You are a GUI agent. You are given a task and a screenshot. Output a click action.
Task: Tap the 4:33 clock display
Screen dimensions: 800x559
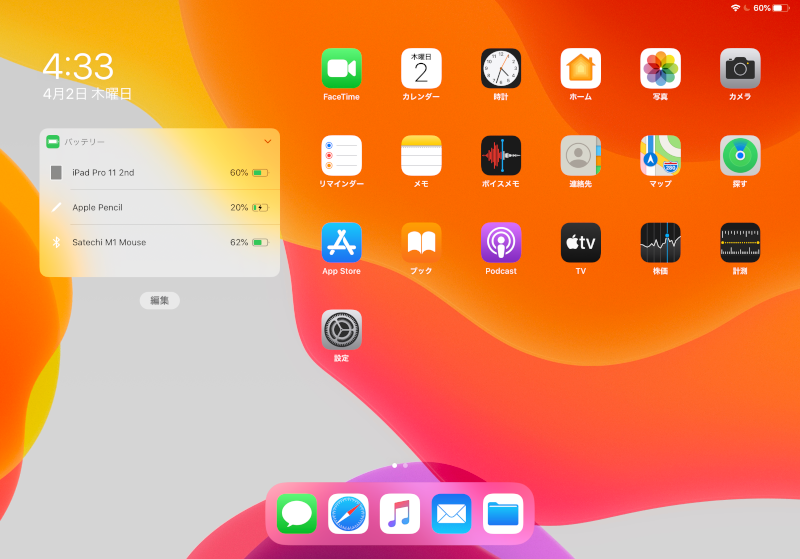click(78, 66)
